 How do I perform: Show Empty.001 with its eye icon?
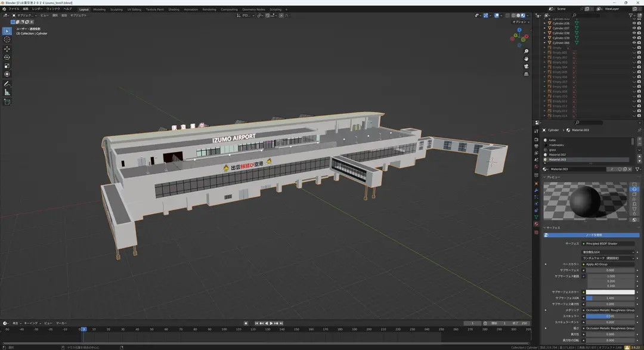coord(634,52)
